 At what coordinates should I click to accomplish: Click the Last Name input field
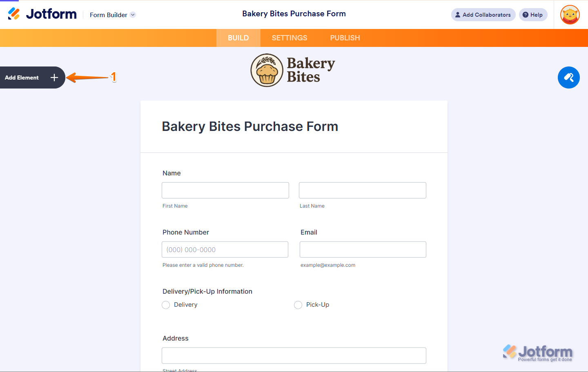click(363, 190)
